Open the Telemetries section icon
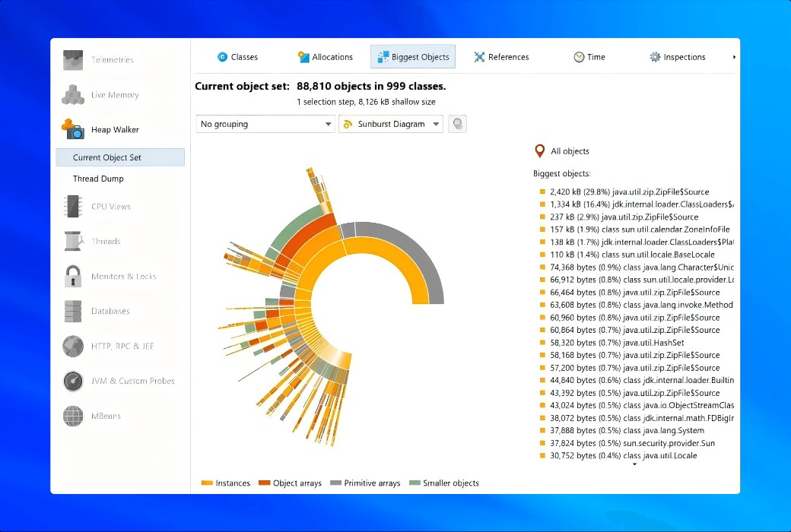This screenshot has height=532, width=791. 73,60
